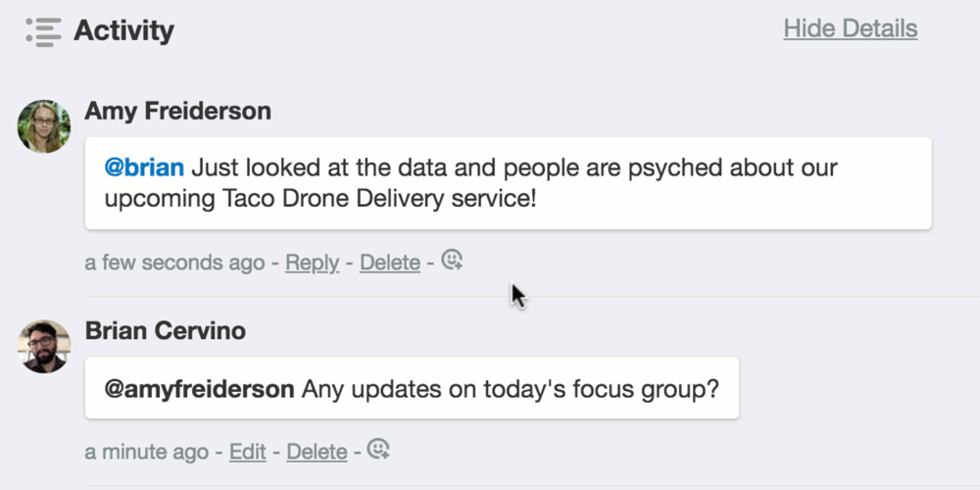The image size is (980, 490).
Task: Click the @brian mention link
Action: click(144, 168)
